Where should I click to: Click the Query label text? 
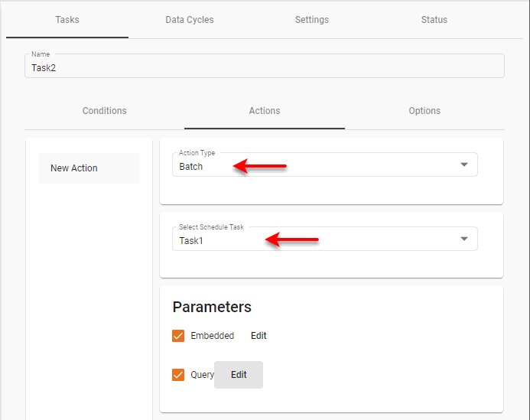point(202,375)
